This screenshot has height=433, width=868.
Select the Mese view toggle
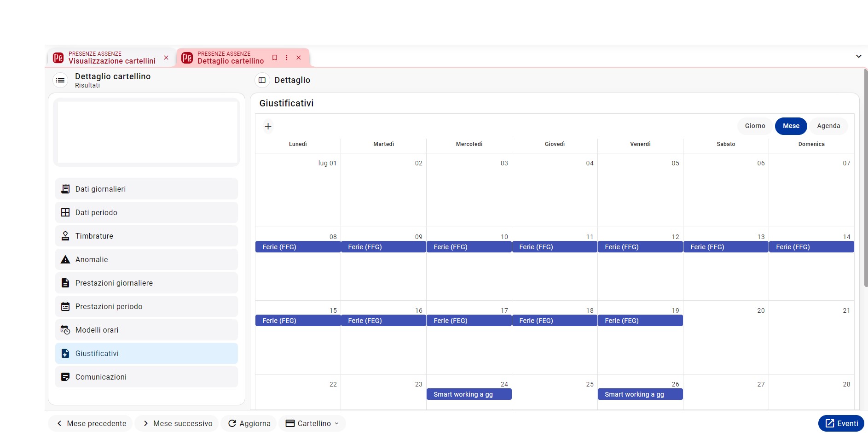pyautogui.click(x=791, y=126)
